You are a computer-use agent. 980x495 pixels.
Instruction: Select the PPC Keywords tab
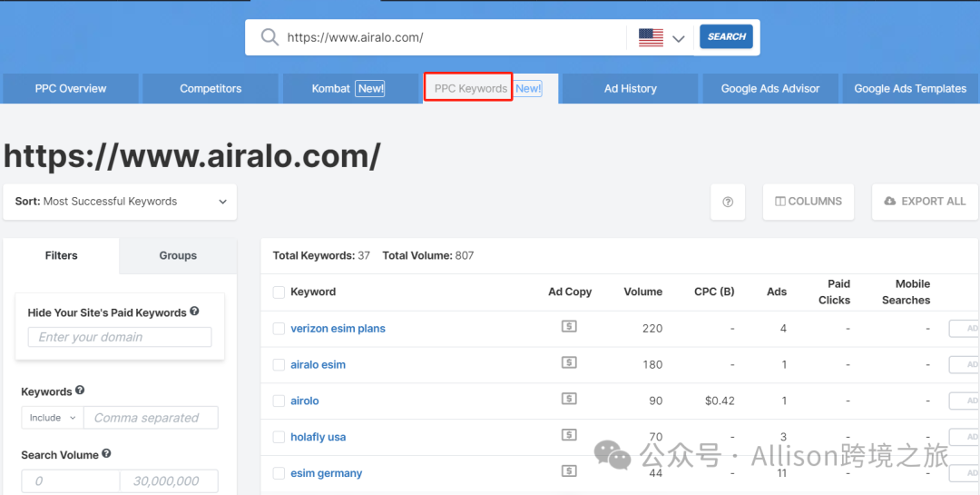pyautogui.click(x=491, y=88)
